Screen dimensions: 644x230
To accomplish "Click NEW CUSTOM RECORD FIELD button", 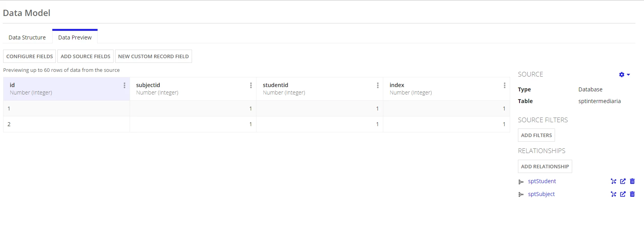I will tap(153, 56).
